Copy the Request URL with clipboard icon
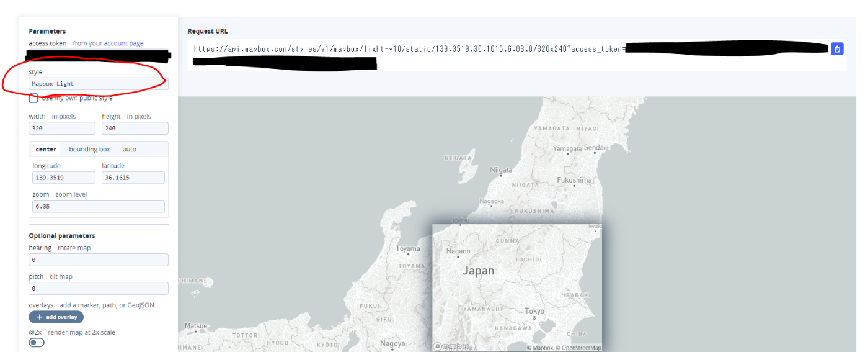The height and width of the screenshot is (352, 868). tap(837, 49)
